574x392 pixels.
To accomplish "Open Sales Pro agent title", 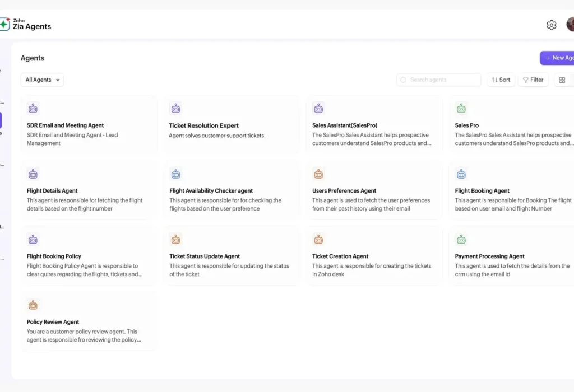I will click(467, 125).
